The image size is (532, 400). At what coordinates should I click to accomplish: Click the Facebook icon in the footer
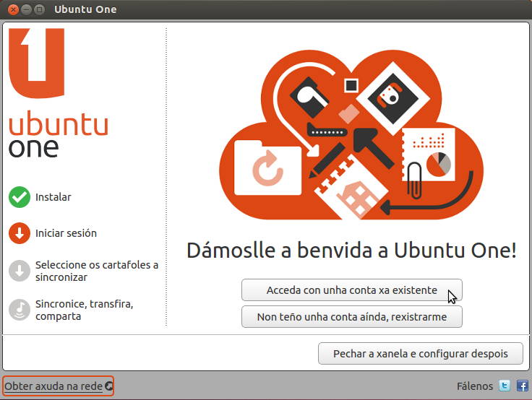point(523,386)
